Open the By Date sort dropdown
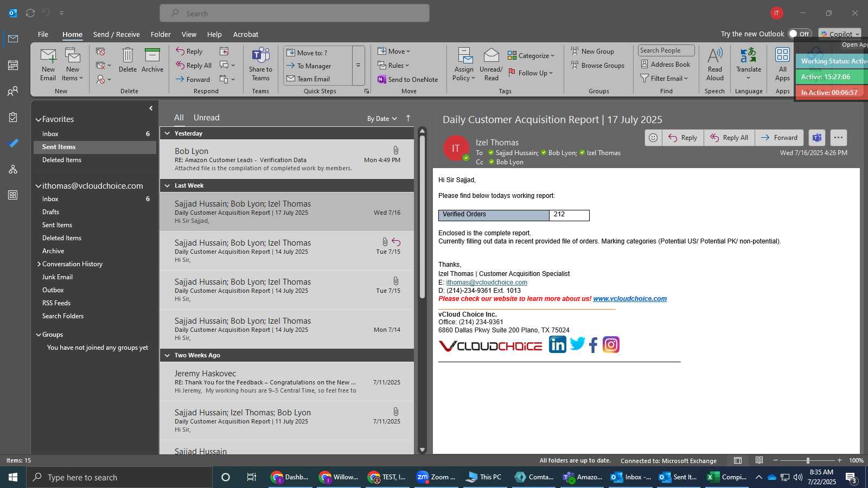This screenshot has width=868, height=488. tap(382, 119)
